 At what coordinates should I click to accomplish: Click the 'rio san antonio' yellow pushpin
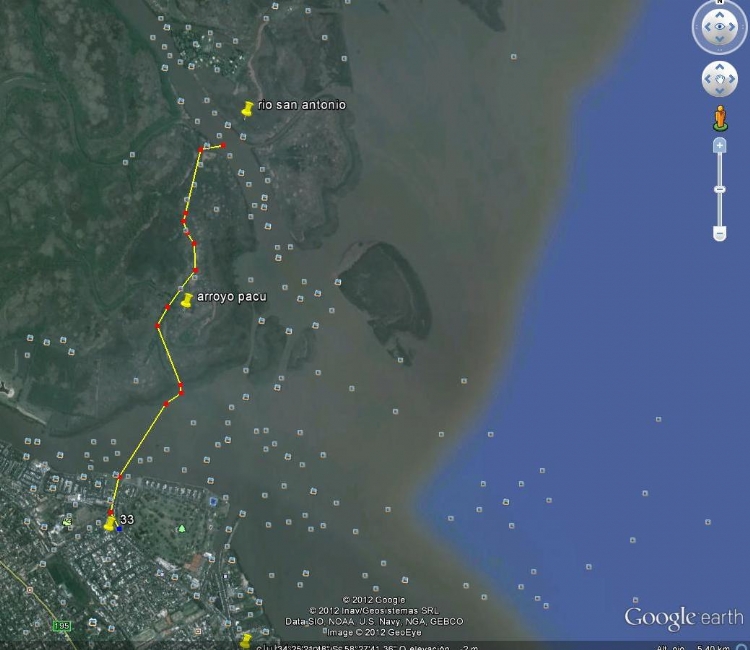(x=247, y=109)
